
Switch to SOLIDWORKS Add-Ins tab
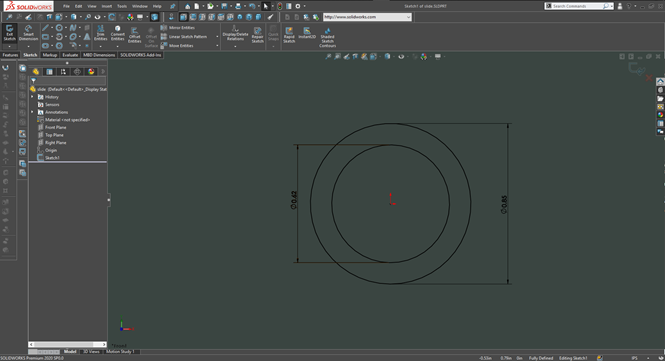tap(140, 55)
